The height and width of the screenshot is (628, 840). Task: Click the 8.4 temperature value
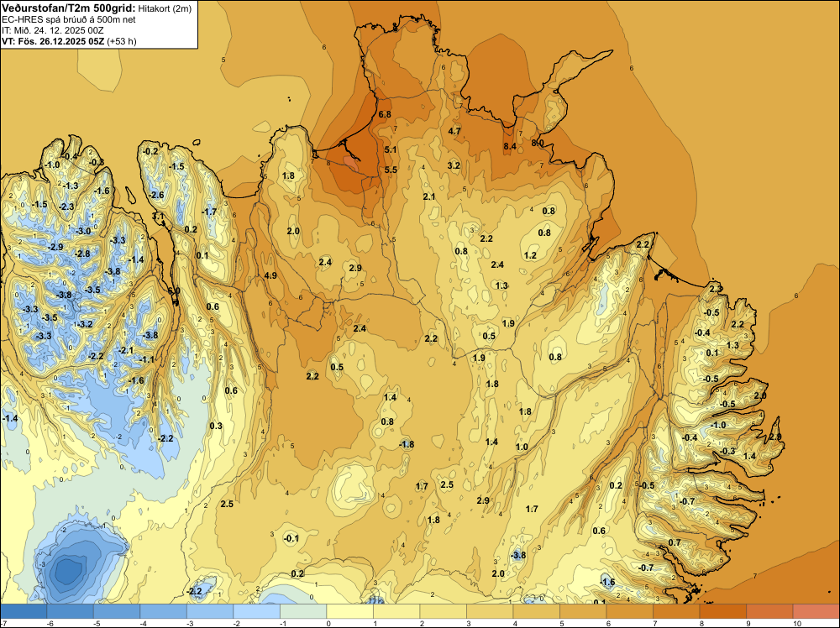click(x=510, y=146)
